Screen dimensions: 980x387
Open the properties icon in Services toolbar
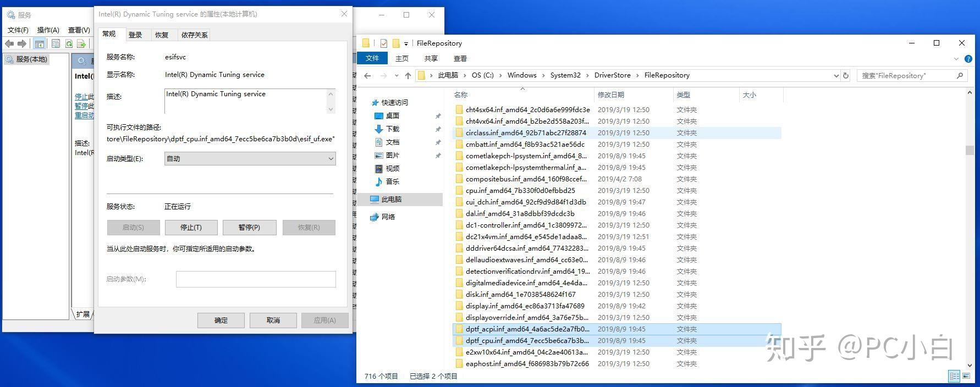56,44
